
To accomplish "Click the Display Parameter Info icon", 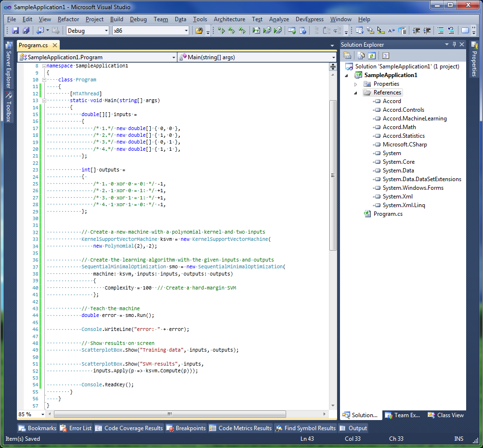I will [370, 30].
